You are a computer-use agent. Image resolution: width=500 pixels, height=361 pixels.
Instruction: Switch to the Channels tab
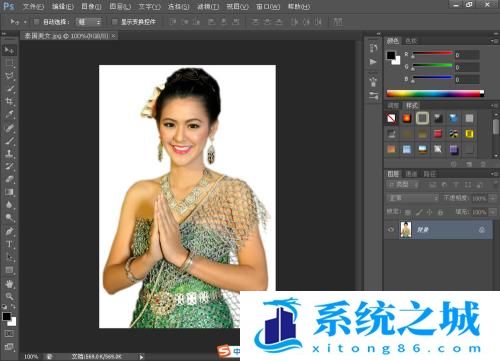pos(411,174)
